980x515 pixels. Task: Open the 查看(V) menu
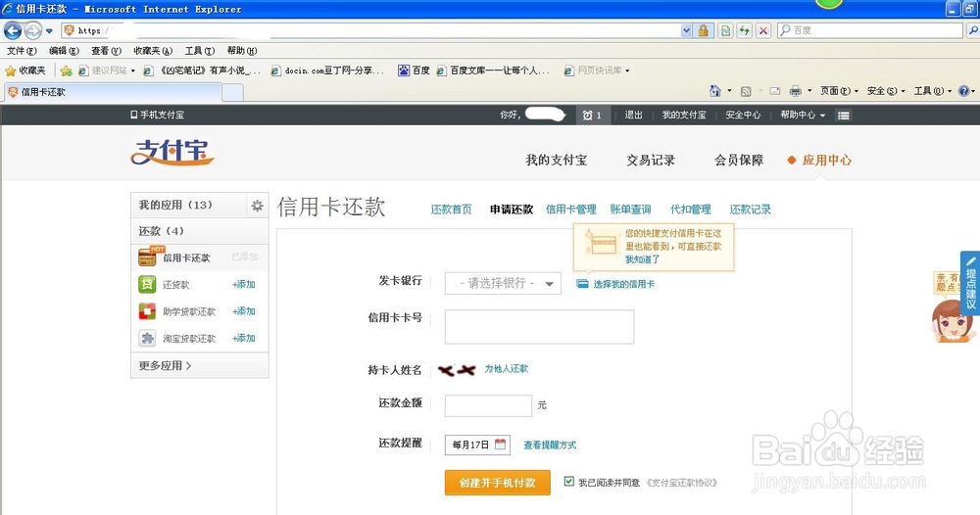pyautogui.click(x=106, y=51)
